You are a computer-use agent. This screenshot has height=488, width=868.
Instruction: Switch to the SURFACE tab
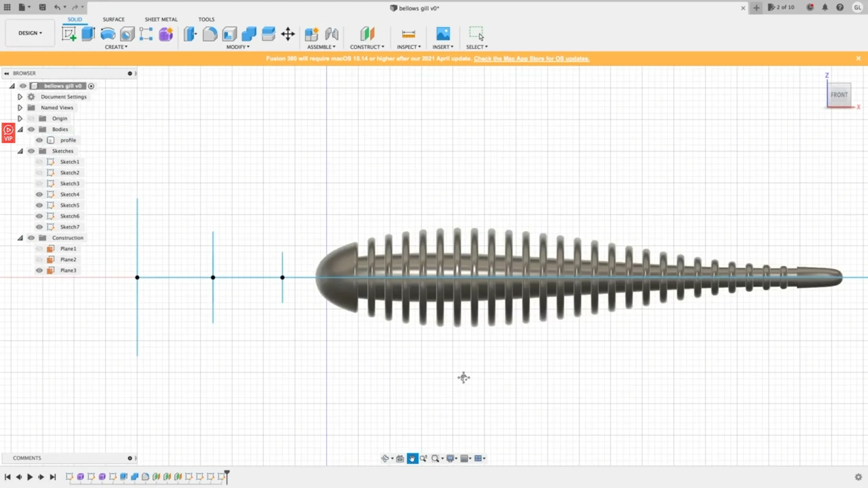(x=114, y=19)
